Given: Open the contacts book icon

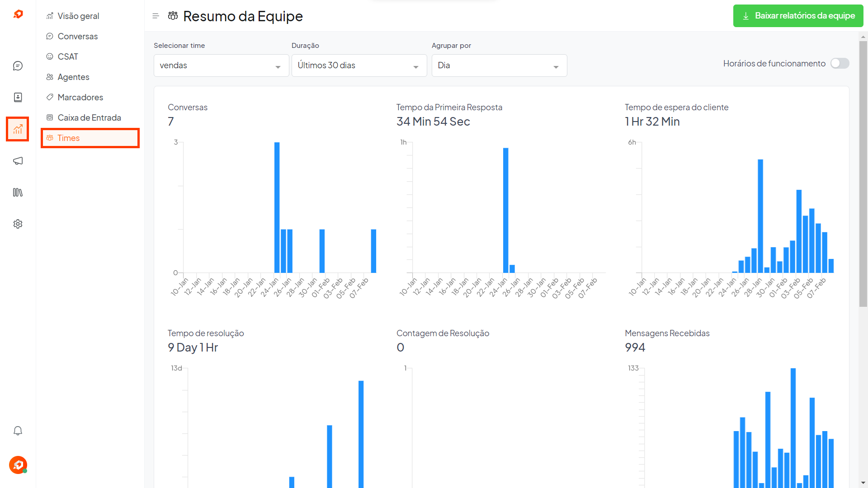Looking at the screenshot, I should tap(18, 97).
